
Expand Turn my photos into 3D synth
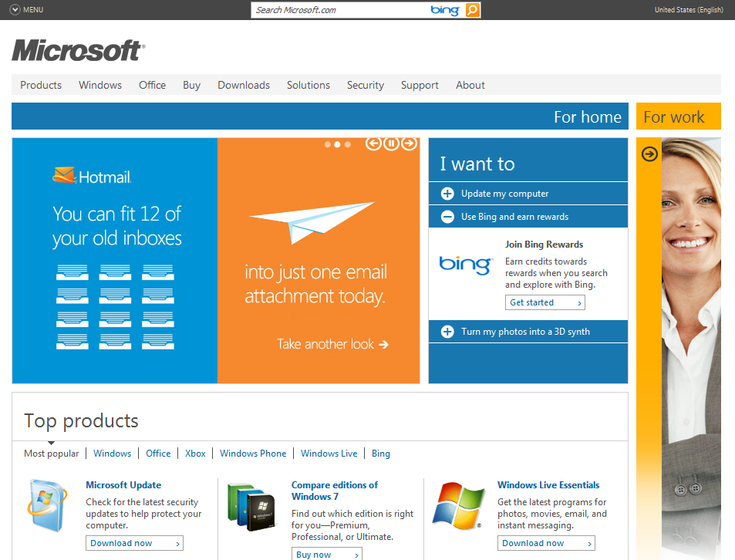click(447, 332)
